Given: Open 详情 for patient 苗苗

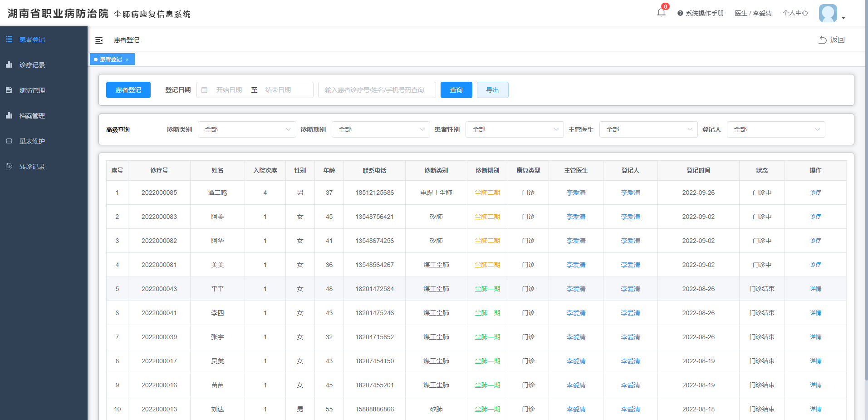Looking at the screenshot, I should [x=815, y=385].
